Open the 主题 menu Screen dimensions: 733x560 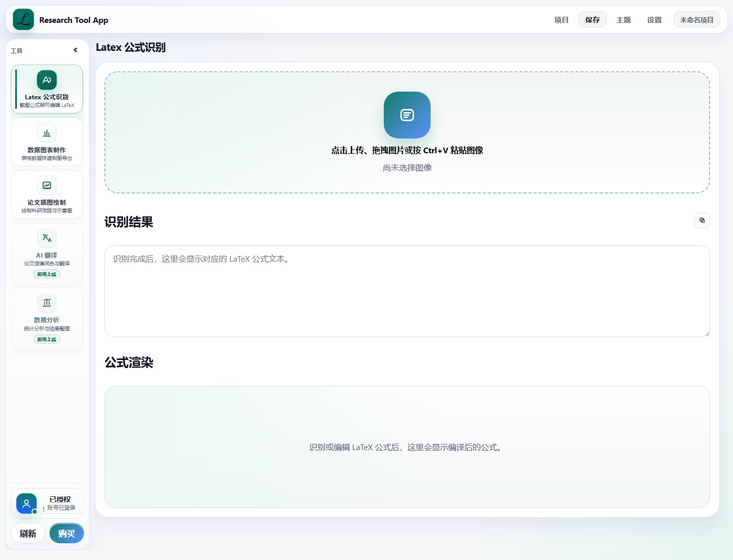point(624,20)
